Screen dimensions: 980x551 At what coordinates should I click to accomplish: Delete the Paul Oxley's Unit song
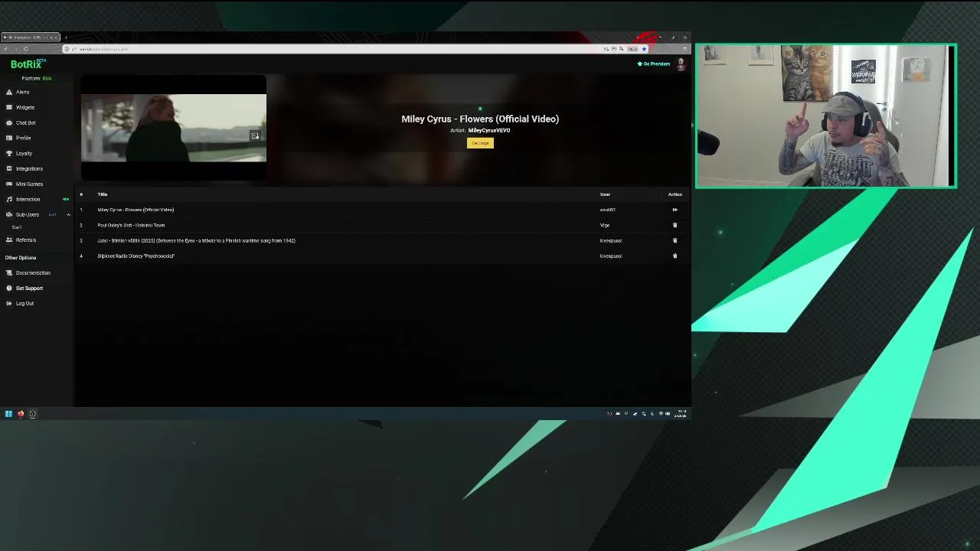coord(675,225)
